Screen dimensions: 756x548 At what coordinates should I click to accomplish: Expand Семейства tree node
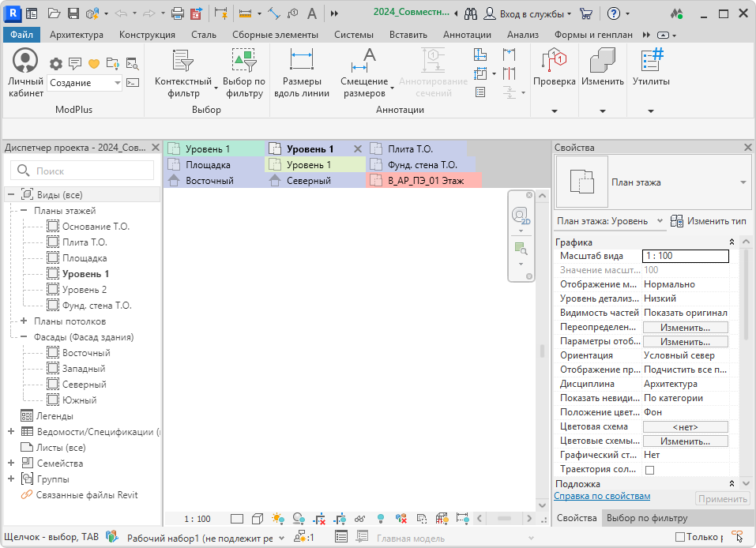click(x=10, y=464)
